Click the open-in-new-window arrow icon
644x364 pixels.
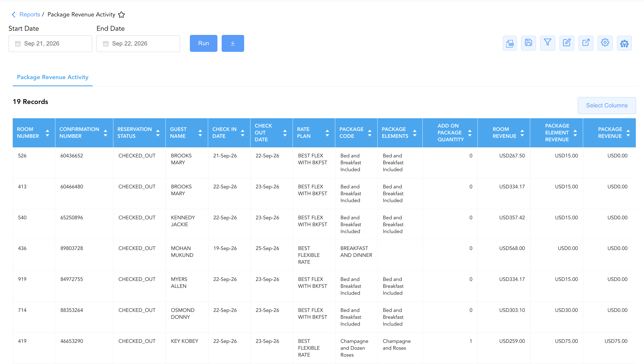(x=586, y=43)
